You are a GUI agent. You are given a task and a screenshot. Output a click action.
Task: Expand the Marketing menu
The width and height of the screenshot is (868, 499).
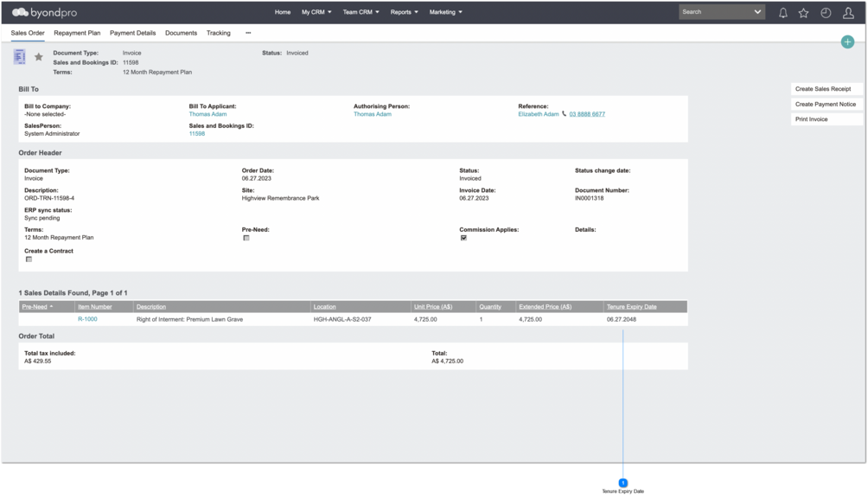coord(445,12)
